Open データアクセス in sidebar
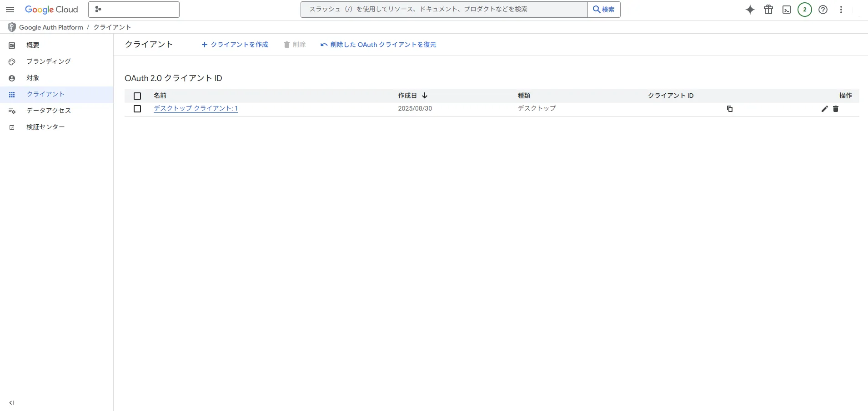 56,111
